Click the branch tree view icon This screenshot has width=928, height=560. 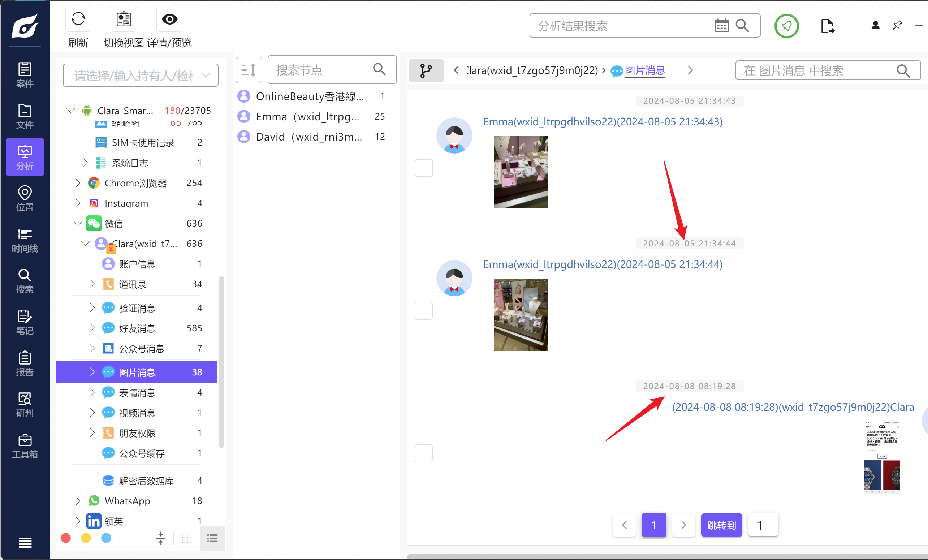click(x=426, y=70)
